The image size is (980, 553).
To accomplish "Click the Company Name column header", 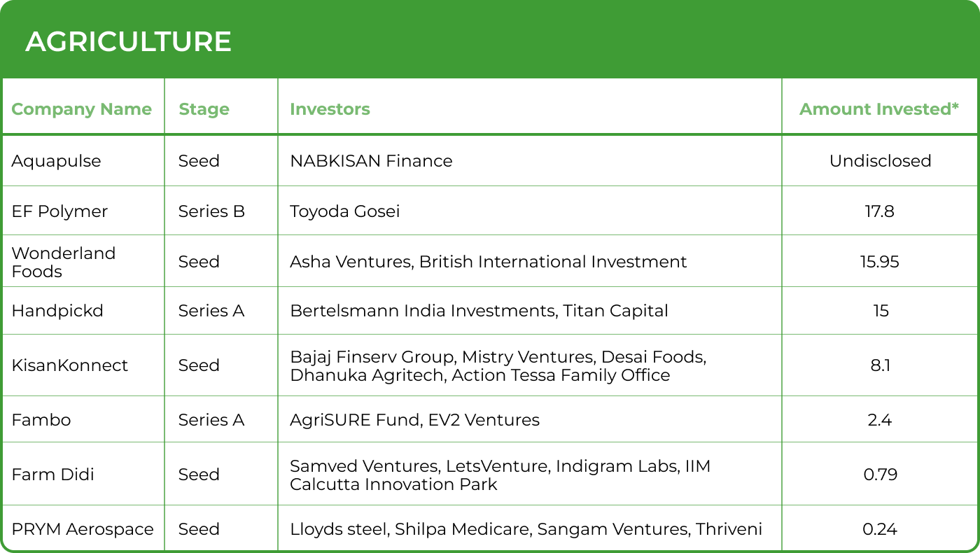I will (x=81, y=109).
